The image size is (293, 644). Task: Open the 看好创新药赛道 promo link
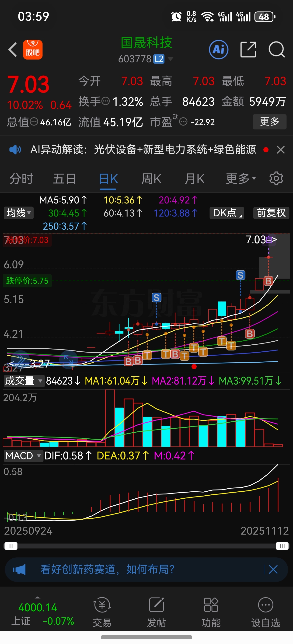click(x=108, y=570)
